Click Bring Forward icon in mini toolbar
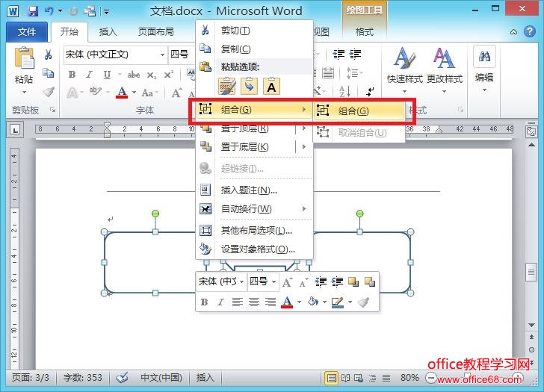 point(353,281)
